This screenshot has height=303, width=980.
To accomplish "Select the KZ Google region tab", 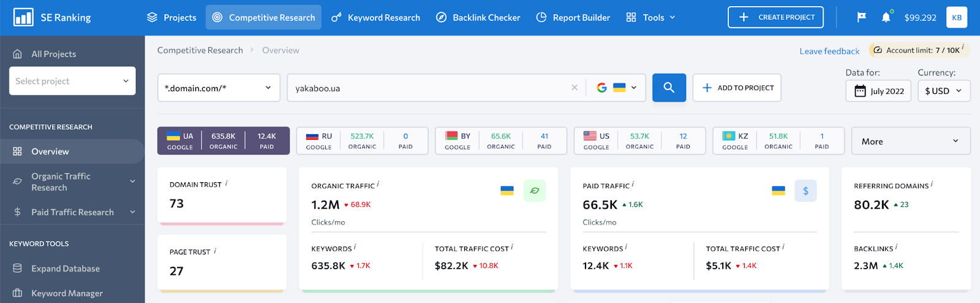I will (x=778, y=140).
